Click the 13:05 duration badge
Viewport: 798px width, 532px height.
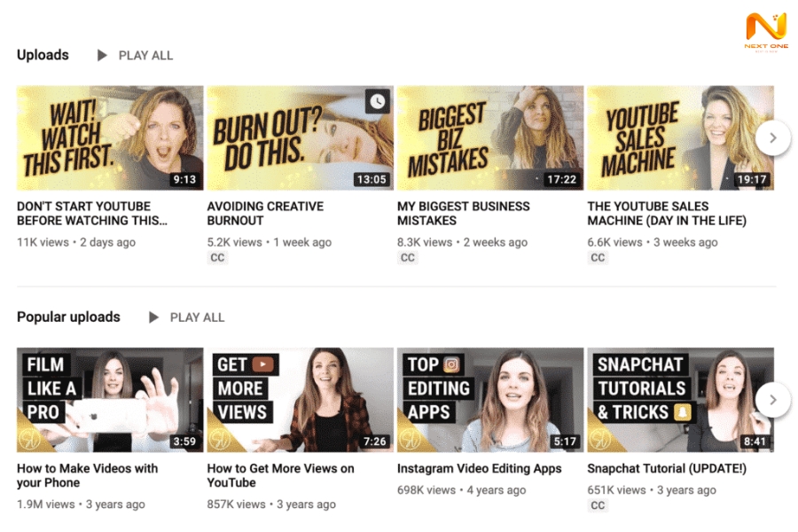click(372, 179)
